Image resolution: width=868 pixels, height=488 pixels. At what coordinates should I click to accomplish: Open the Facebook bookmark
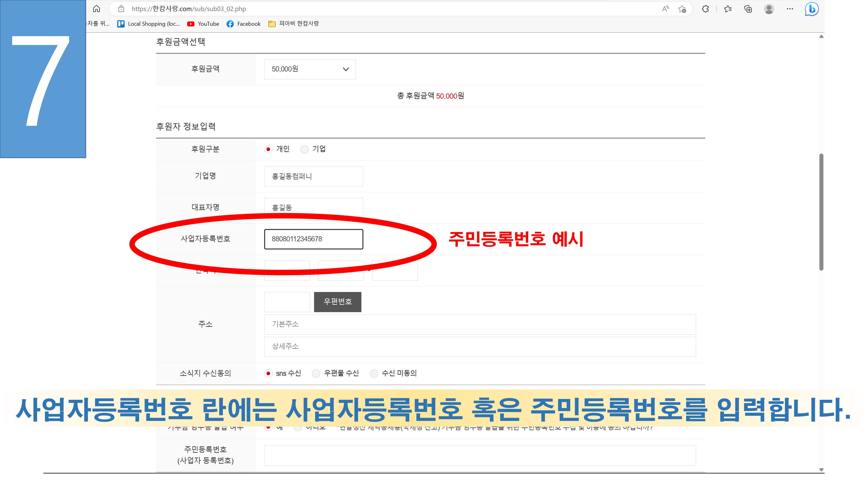[x=244, y=24]
